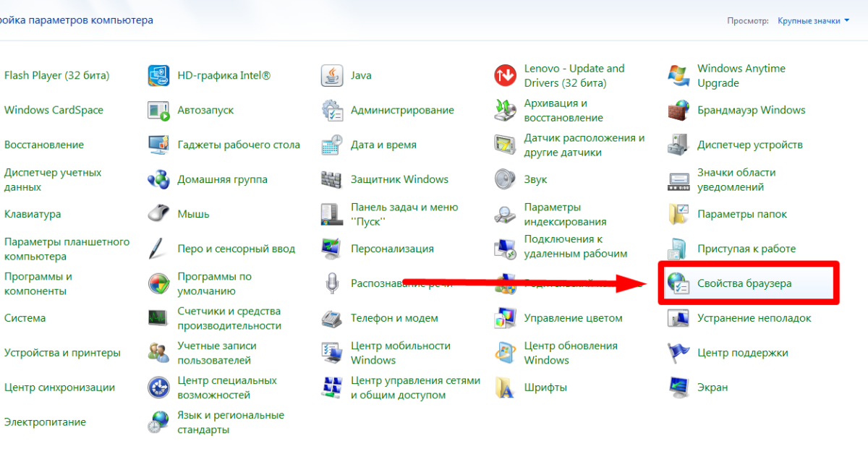Open Автозапуск icon
The image size is (868, 454).
coord(158,110)
